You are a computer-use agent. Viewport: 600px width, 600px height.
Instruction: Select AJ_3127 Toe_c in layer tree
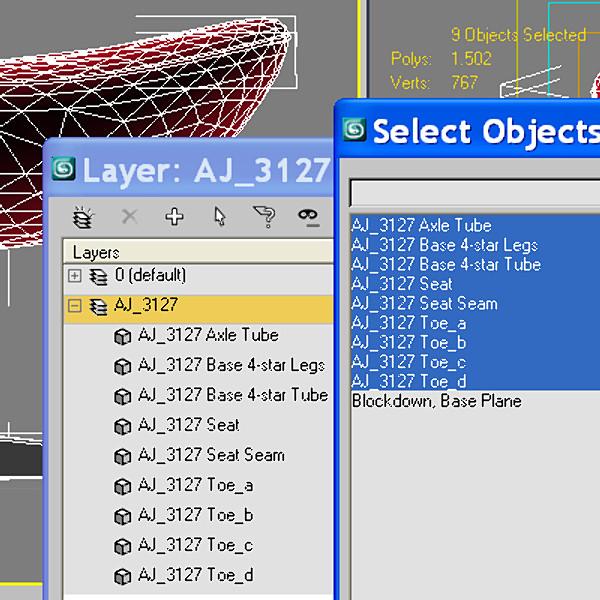point(196,545)
